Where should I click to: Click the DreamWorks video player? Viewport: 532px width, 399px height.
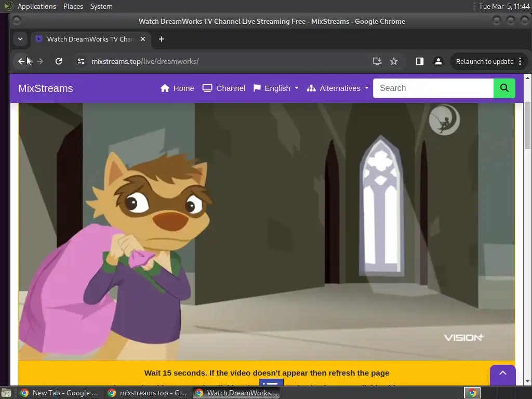click(267, 231)
